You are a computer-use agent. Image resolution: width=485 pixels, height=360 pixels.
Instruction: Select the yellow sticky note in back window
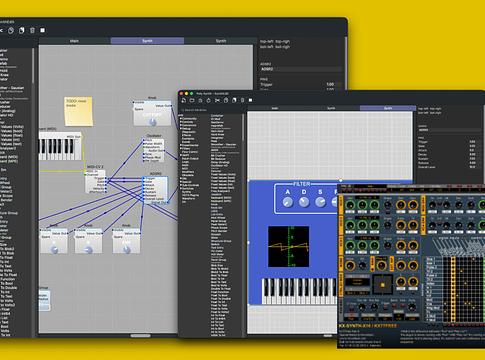(78, 111)
